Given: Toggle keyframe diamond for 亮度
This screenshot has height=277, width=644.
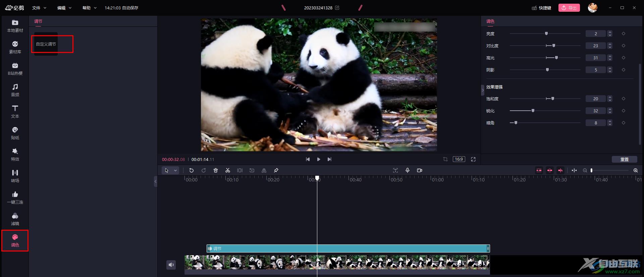Looking at the screenshot, I should (624, 34).
